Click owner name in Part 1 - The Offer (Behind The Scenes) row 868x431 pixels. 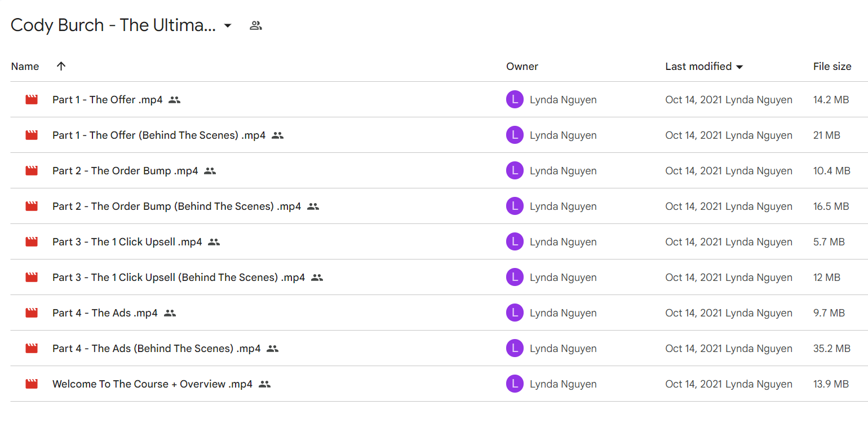click(x=563, y=135)
